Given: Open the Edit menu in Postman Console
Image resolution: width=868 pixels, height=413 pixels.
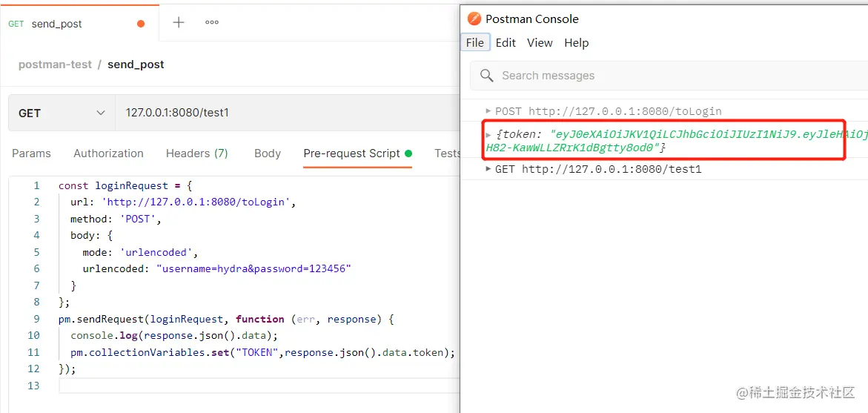Looking at the screenshot, I should pyautogui.click(x=506, y=42).
